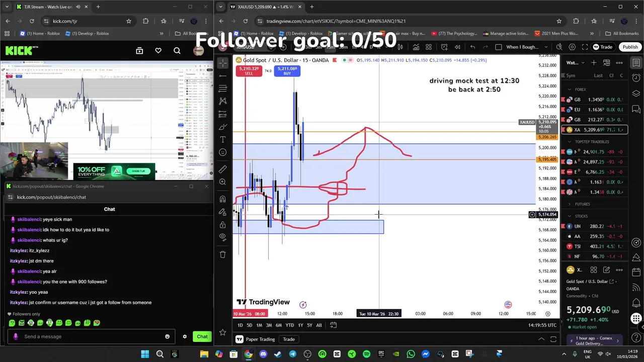This screenshot has height=362, width=644.
Task: Select the trend line drawing tool
Action: point(223,75)
